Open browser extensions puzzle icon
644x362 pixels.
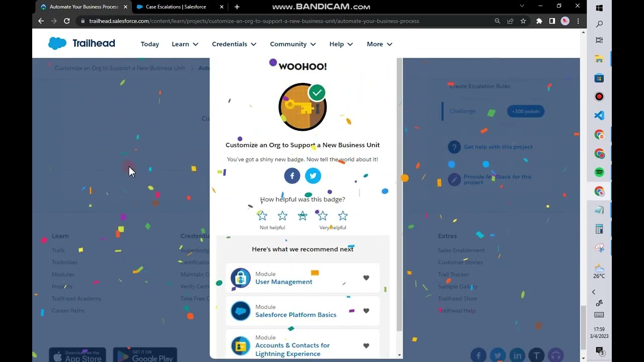coord(539,21)
